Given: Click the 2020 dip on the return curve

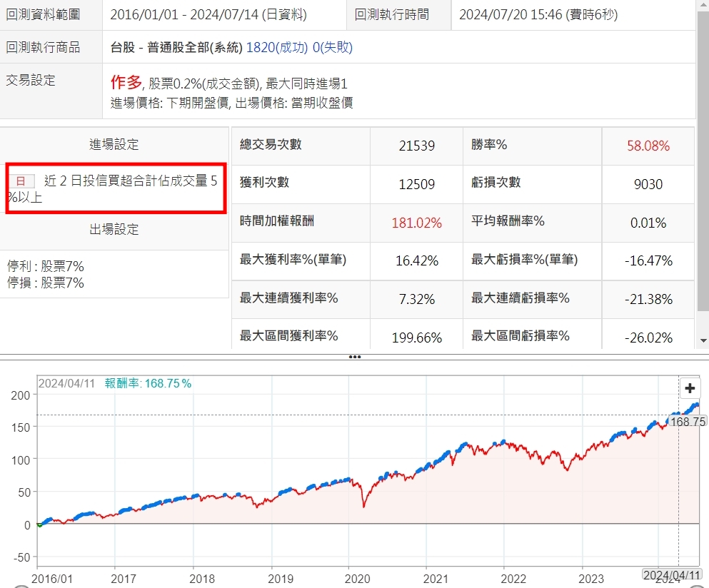Looking at the screenshot, I should pyautogui.click(x=364, y=505).
